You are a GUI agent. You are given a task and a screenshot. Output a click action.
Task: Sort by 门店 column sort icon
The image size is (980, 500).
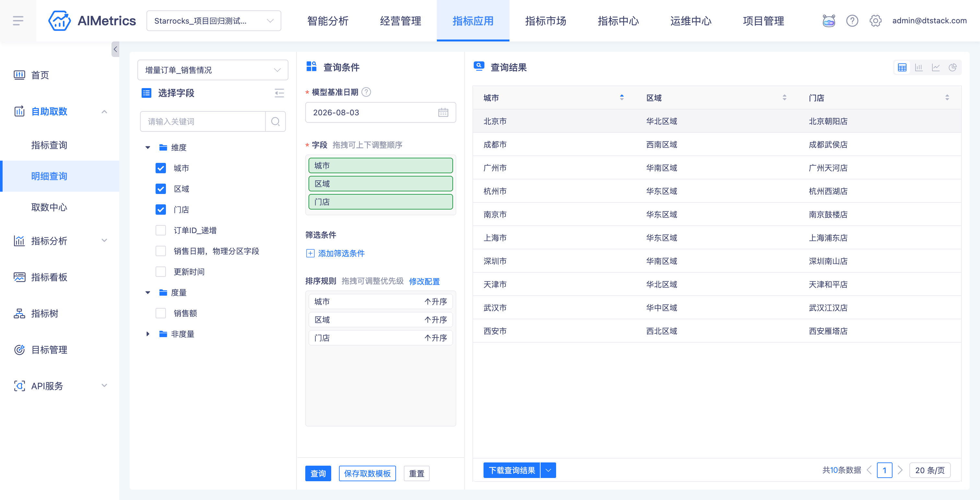(x=947, y=98)
